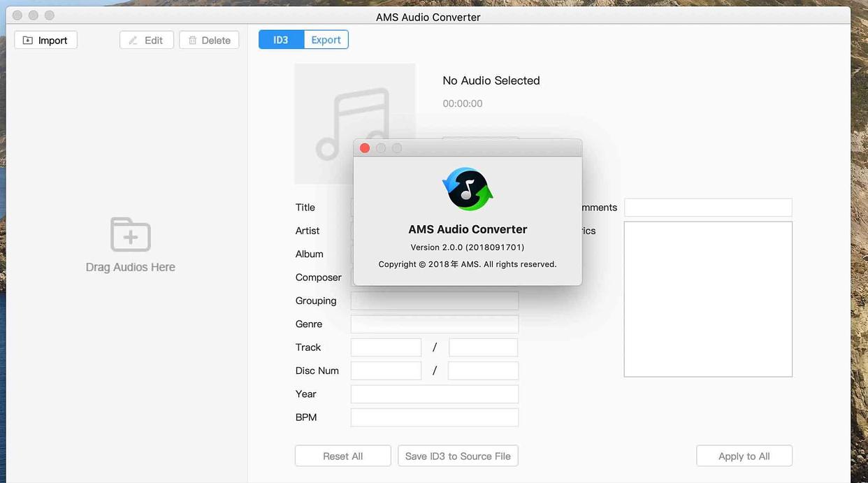Click the Drag Audios Here folder icon
Image resolution: width=868 pixels, height=483 pixels.
(x=131, y=234)
